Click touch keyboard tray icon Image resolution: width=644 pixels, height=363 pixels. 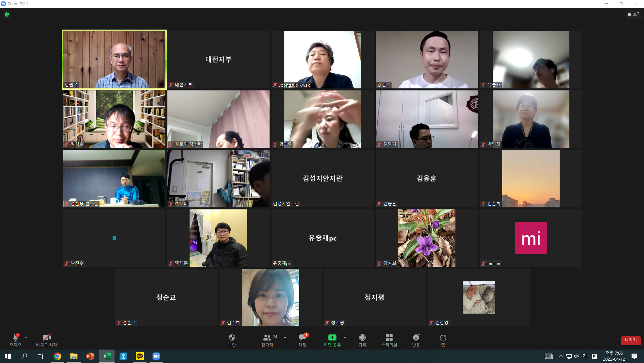tap(549, 356)
